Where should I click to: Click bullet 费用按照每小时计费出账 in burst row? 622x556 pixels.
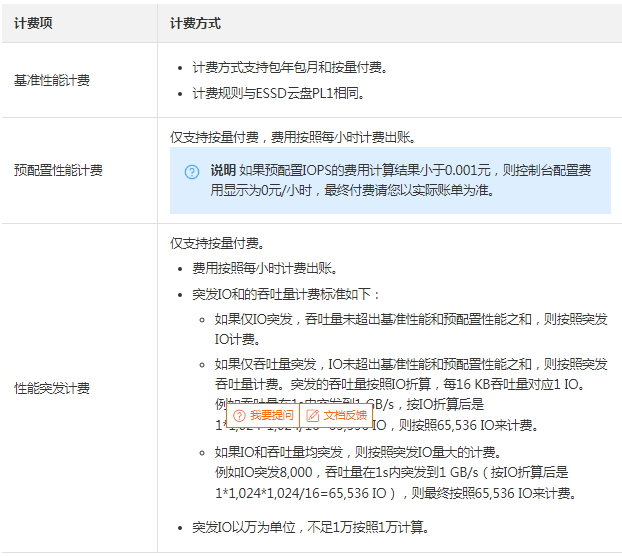coord(265,268)
